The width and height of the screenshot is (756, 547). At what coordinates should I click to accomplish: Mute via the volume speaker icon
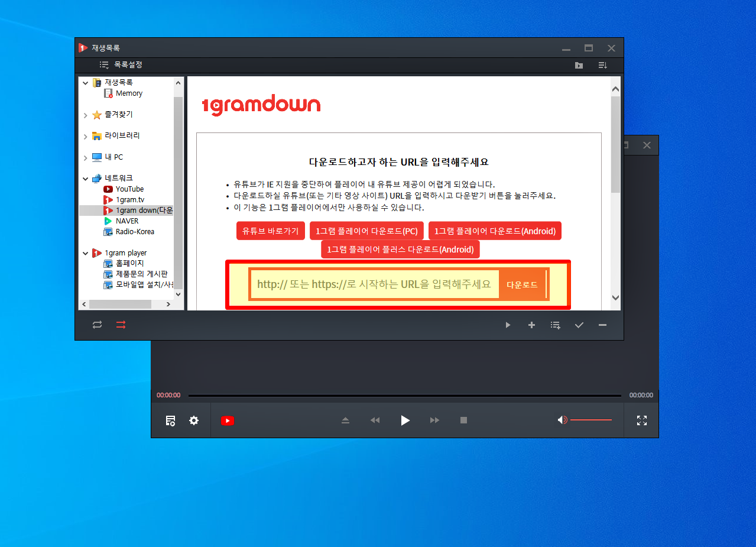tap(562, 420)
